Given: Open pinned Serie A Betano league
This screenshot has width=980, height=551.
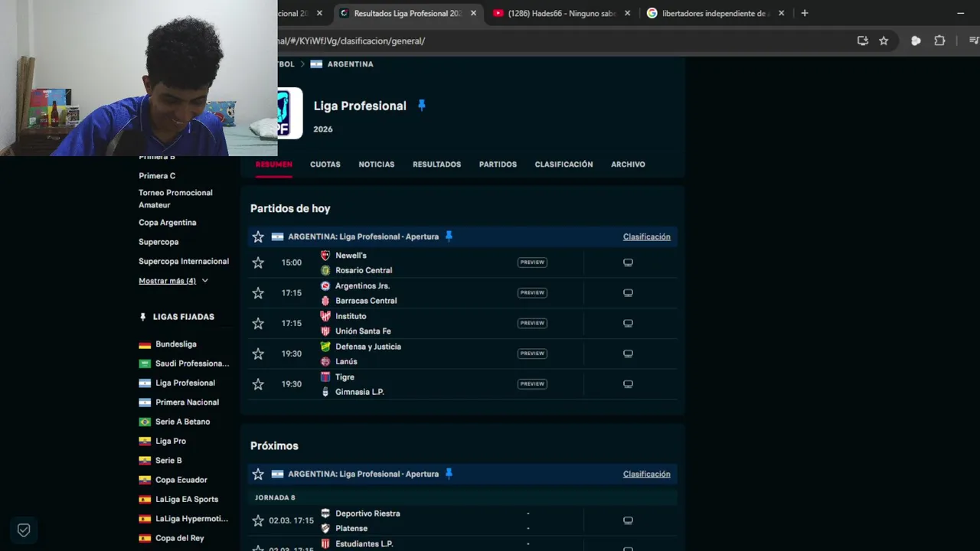Looking at the screenshot, I should [x=182, y=422].
